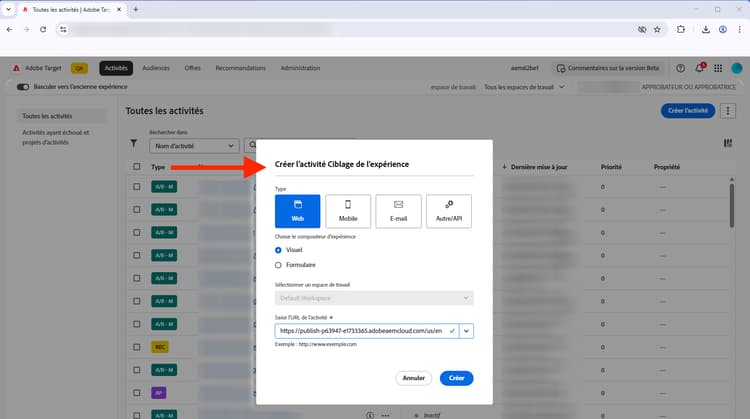Open Commentaires sur la version Beta
This screenshot has height=419, width=750.
tap(608, 68)
